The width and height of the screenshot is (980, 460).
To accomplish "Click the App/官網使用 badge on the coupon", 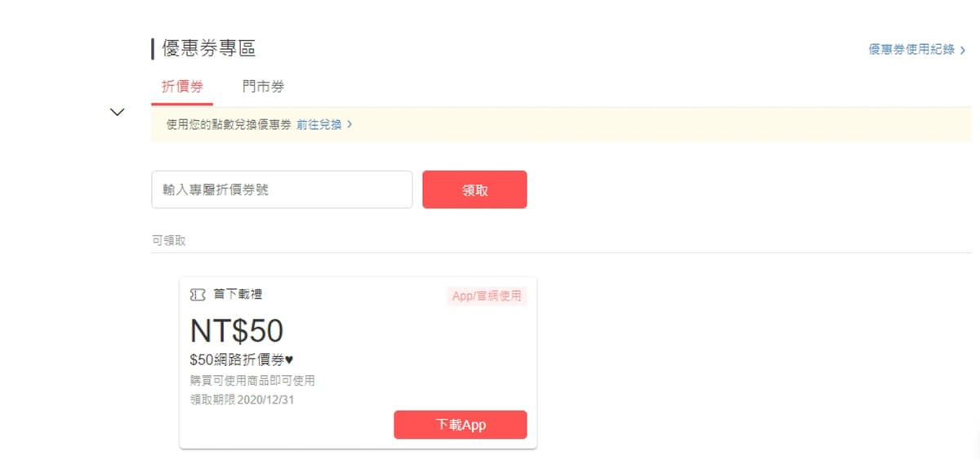I will pos(487,296).
